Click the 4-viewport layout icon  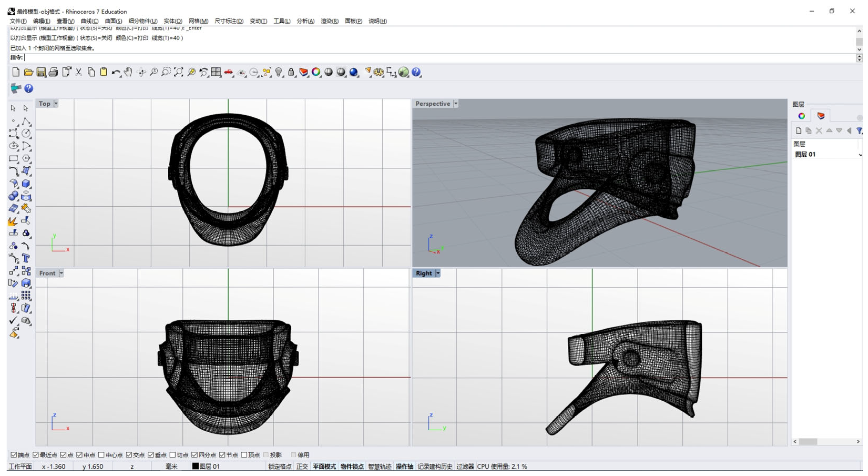coord(216,72)
